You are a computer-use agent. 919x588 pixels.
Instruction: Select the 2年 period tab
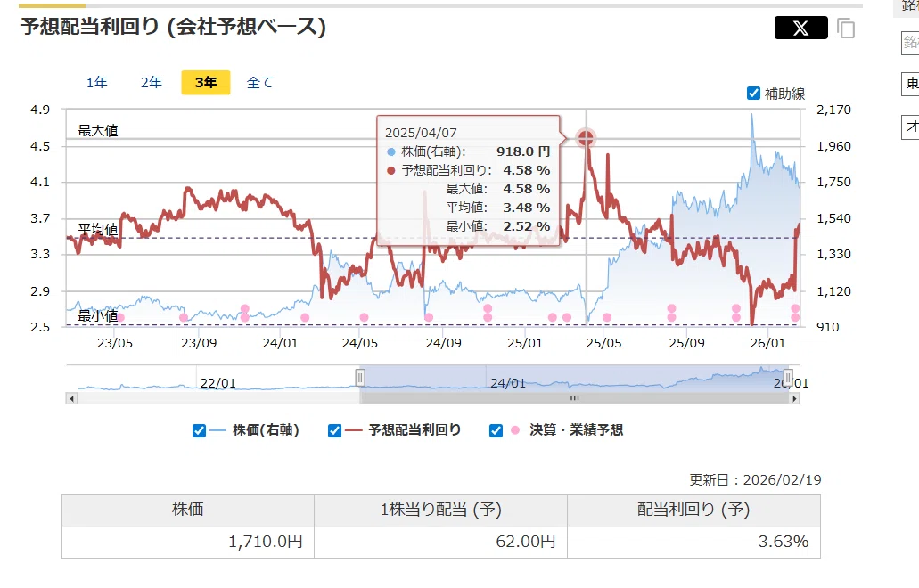151,83
